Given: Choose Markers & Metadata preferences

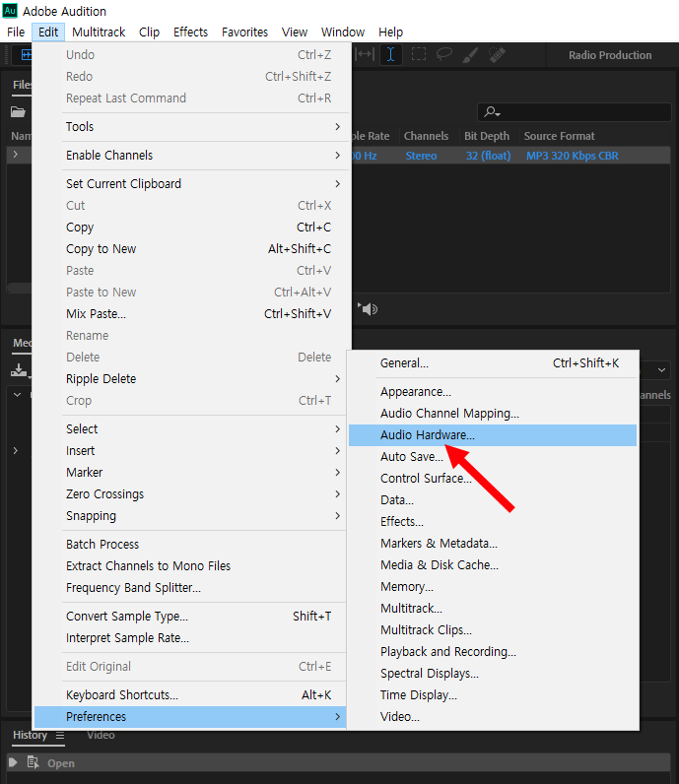Looking at the screenshot, I should coord(493,543).
